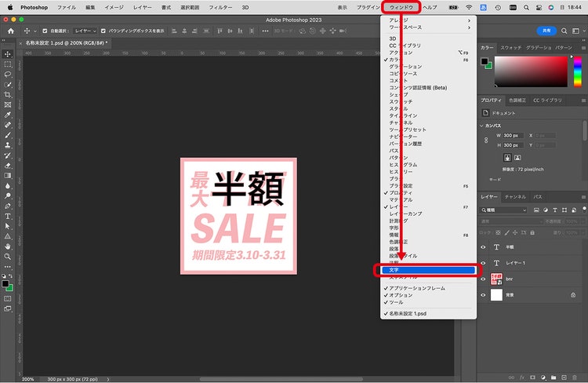Hide the レイヤー 1 layer
The height and width of the screenshot is (383, 588).
[x=483, y=263]
